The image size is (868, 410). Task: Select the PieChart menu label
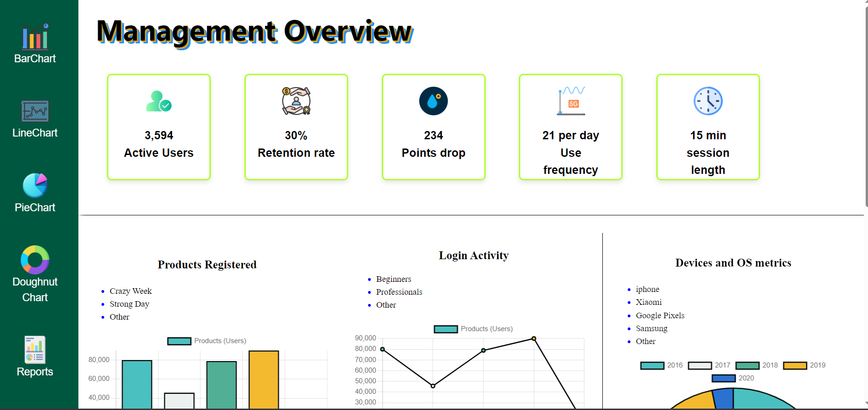pyautogui.click(x=35, y=208)
